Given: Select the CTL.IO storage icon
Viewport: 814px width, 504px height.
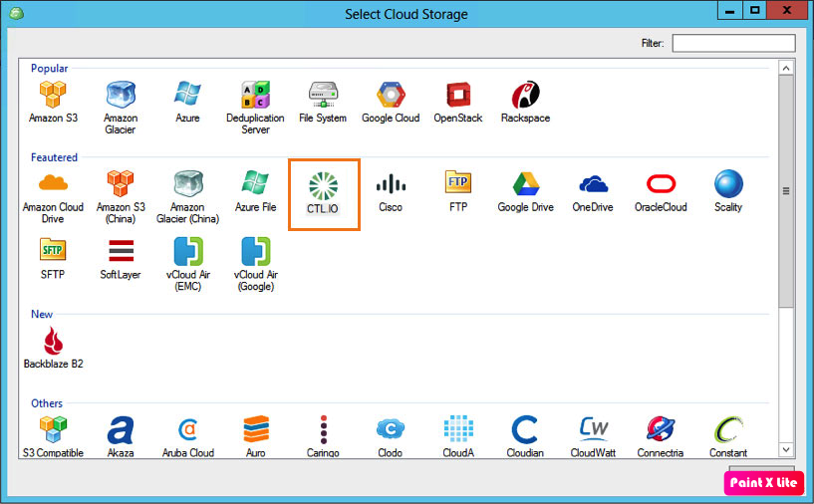Looking at the screenshot, I should point(324,186).
